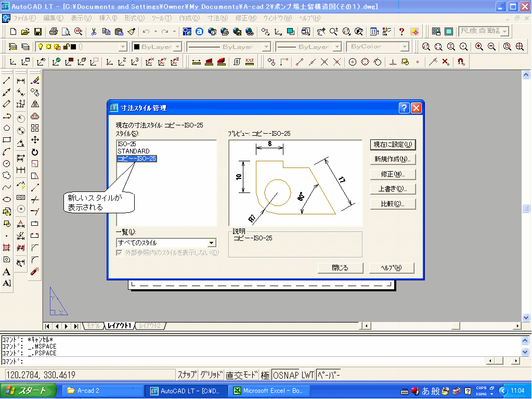
Task: Open the redo history dropdown arrow
Action: [174, 32]
